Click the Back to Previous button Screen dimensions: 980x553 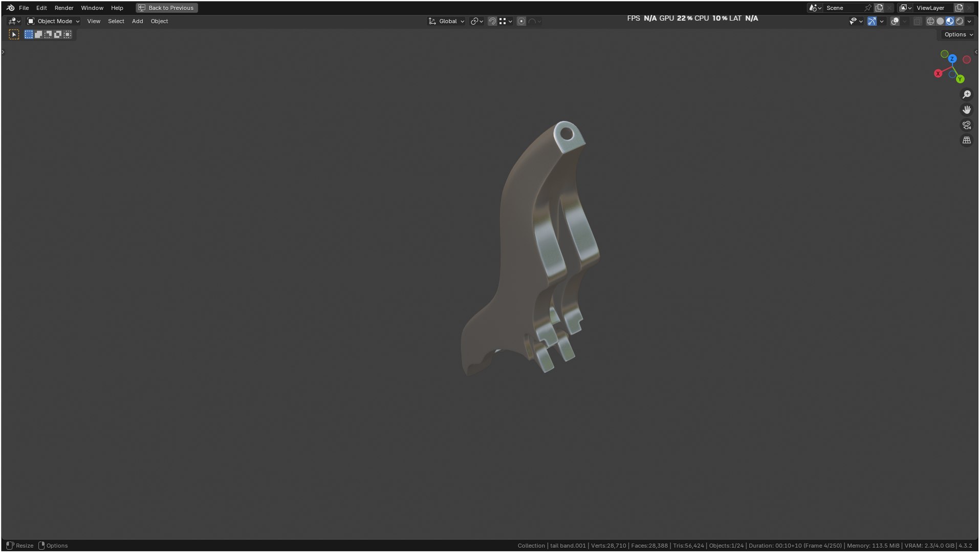(x=167, y=8)
